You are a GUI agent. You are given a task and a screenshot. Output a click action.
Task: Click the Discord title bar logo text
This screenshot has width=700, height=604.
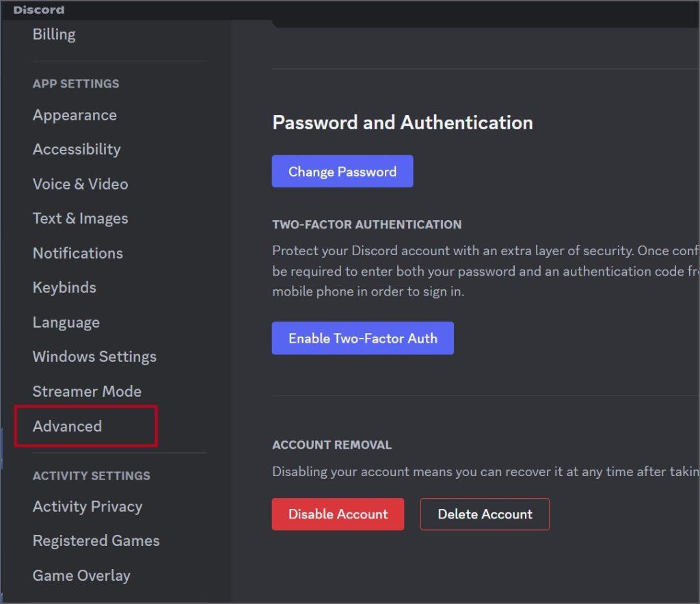pyautogui.click(x=39, y=10)
